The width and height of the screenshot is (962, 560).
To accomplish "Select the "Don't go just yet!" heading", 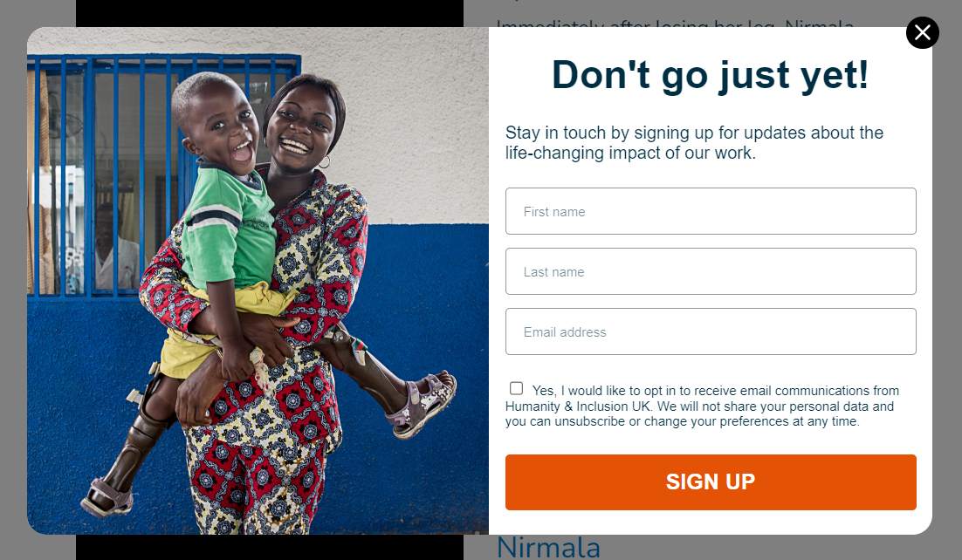I will (x=711, y=75).
